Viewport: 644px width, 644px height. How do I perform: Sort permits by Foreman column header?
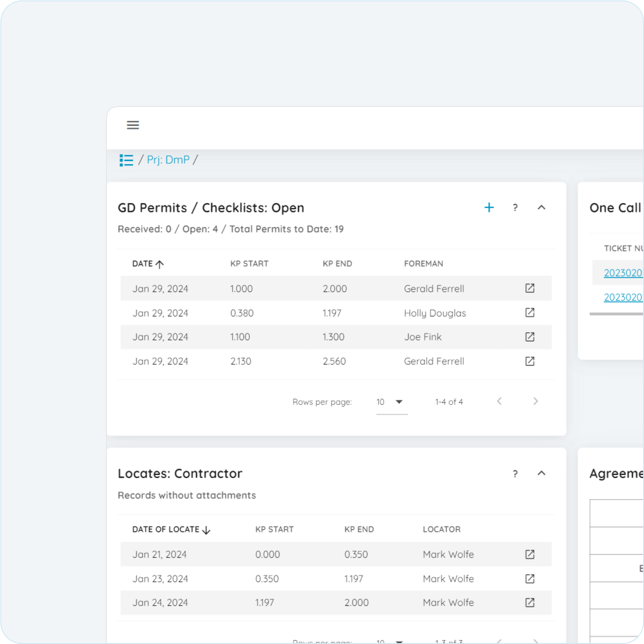[423, 264]
